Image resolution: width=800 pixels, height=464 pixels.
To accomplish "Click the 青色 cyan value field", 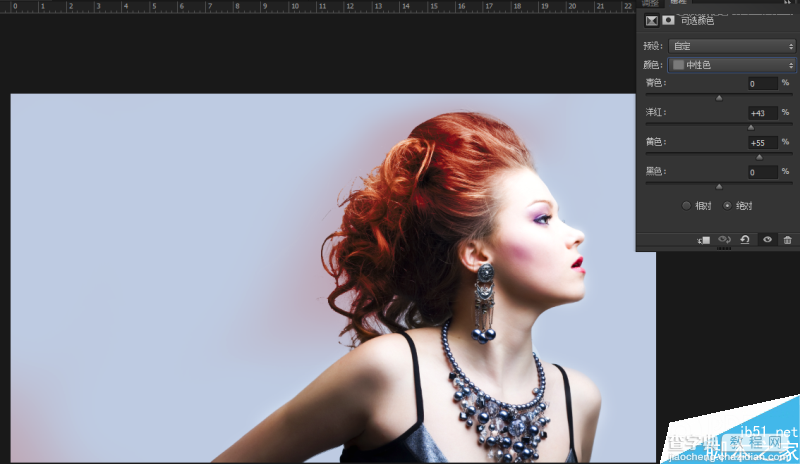I will [x=763, y=84].
